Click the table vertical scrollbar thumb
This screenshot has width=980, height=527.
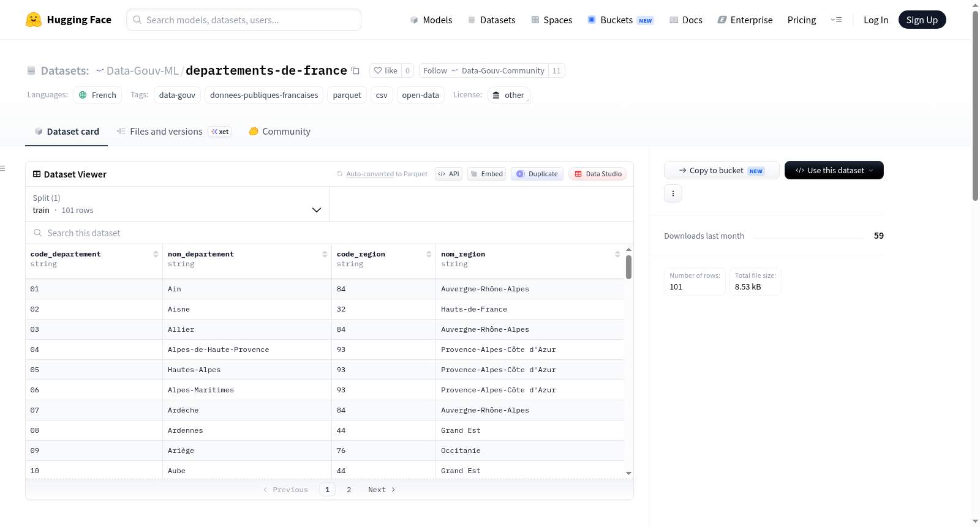[x=628, y=267]
